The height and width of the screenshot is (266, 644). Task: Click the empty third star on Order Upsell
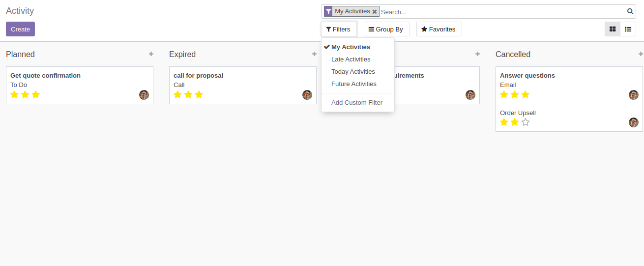point(526,122)
